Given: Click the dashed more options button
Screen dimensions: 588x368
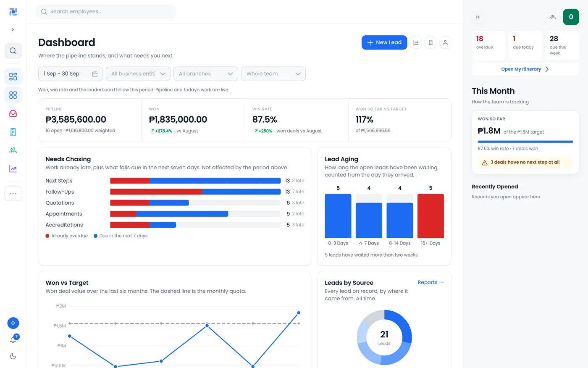Looking at the screenshot, I should [13, 194].
